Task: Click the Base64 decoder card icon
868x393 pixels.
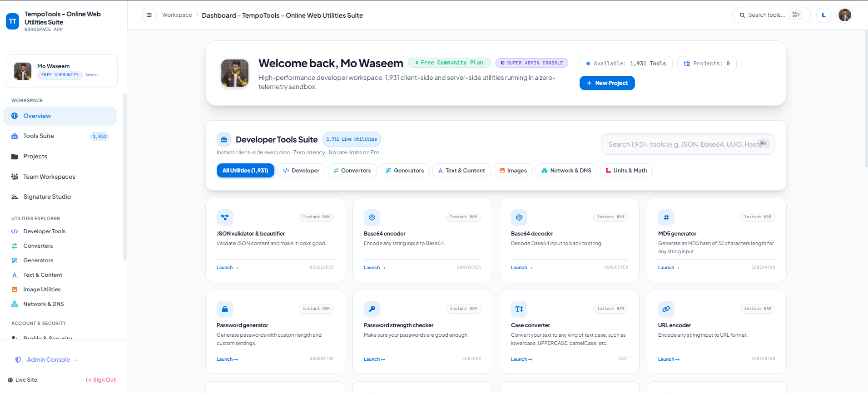Action: (x=519, y=217)
